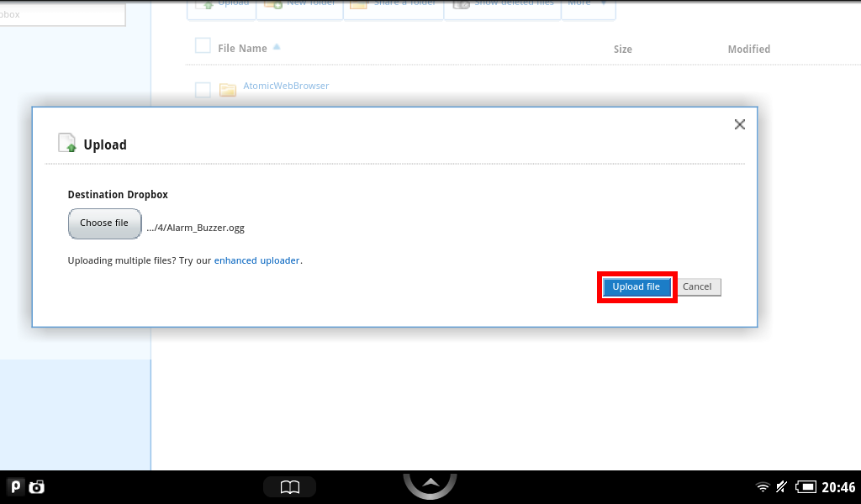Tap the camera screenshot notification icon
This screenshot has height=504, width=861.
pos(37,487)
